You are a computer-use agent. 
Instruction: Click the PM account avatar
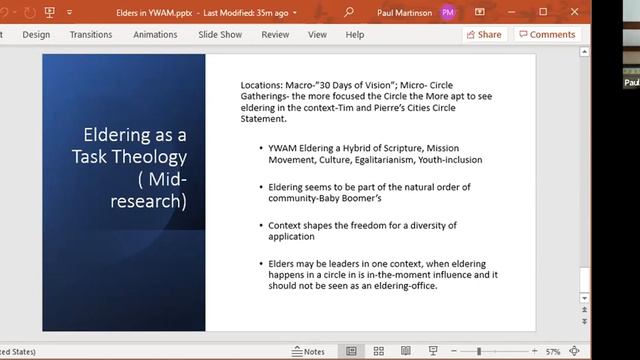tap(447, 13)
